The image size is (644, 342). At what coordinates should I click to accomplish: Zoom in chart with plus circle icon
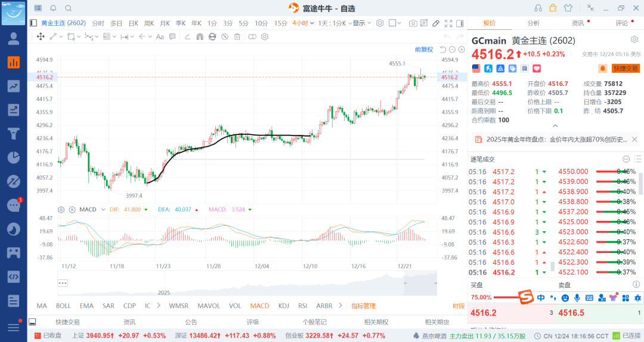(x=462, y=50)
